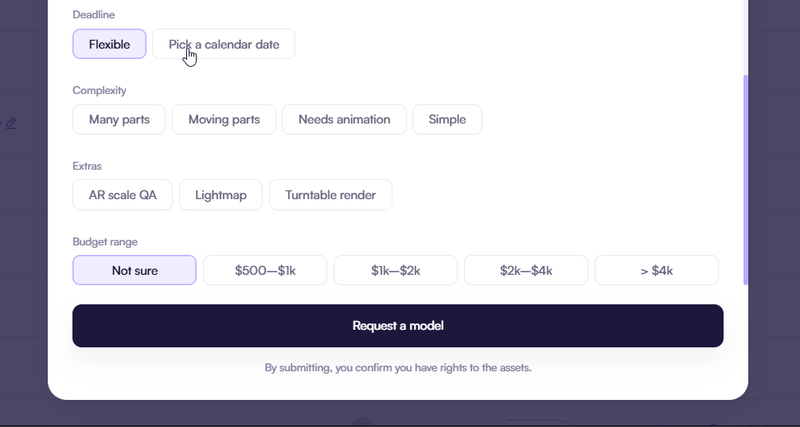The image size is (800, 427).
Task: Toggle the Many parts complexity chip
Action: (119, 119)
